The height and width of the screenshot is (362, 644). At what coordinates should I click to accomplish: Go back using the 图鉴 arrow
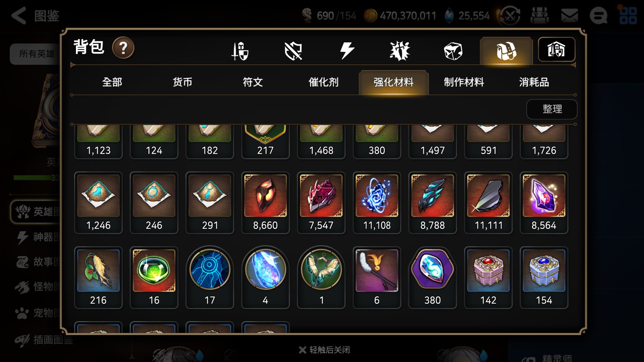point(35,16)
